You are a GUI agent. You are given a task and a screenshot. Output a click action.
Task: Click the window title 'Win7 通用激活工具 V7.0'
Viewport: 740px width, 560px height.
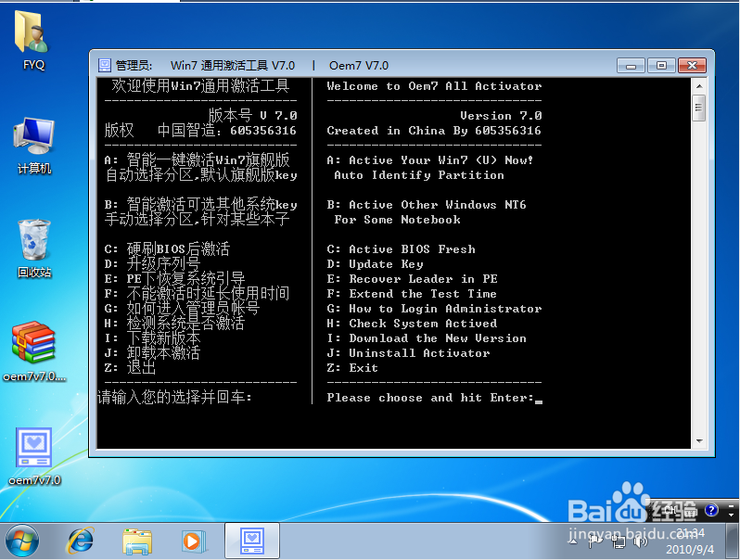(233, 66)
